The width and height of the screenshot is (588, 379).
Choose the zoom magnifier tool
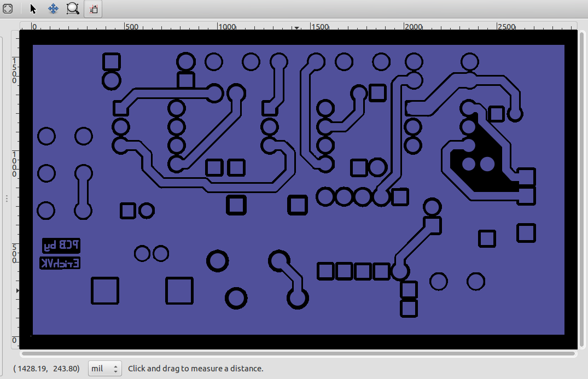73,9
